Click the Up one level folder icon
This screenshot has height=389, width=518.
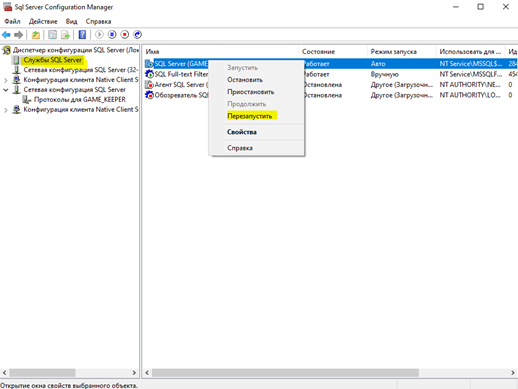pos(36,35)
